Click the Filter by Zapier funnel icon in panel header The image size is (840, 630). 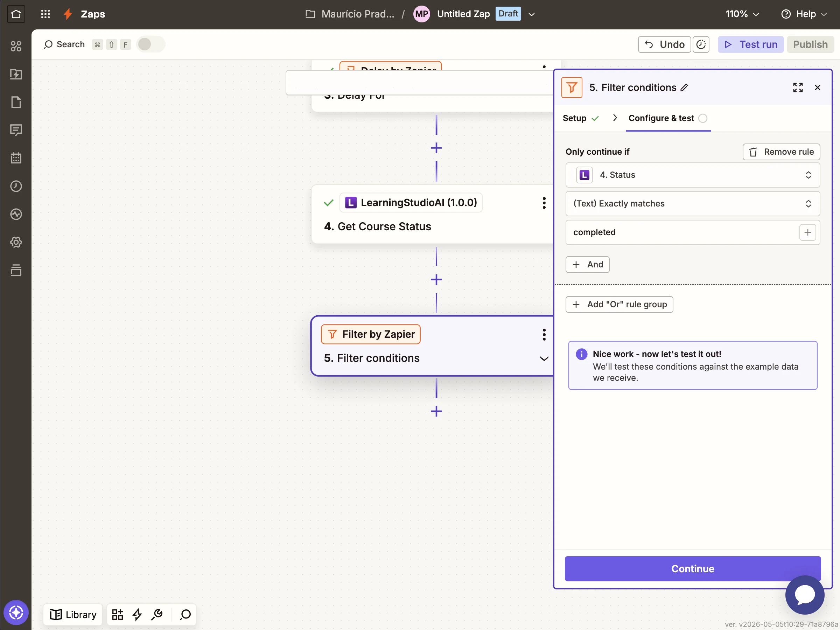(572, 88)
